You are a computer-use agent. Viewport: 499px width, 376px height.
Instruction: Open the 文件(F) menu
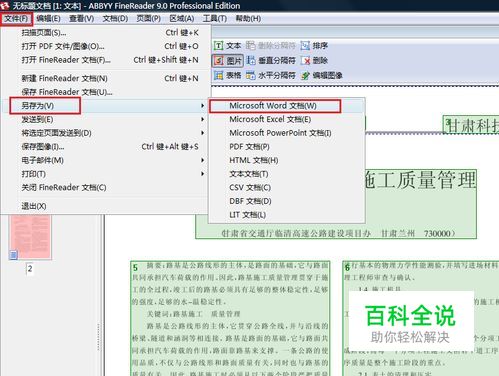pos(16,19)
